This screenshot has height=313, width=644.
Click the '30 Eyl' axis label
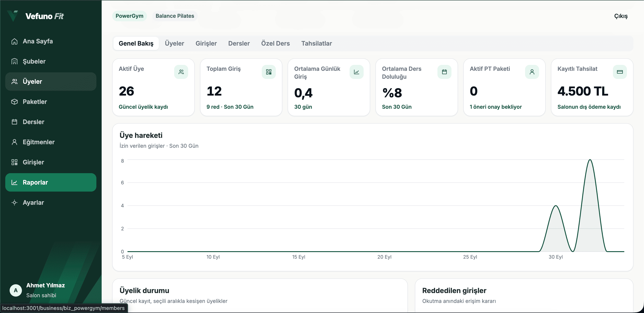(x=556, y=257)
